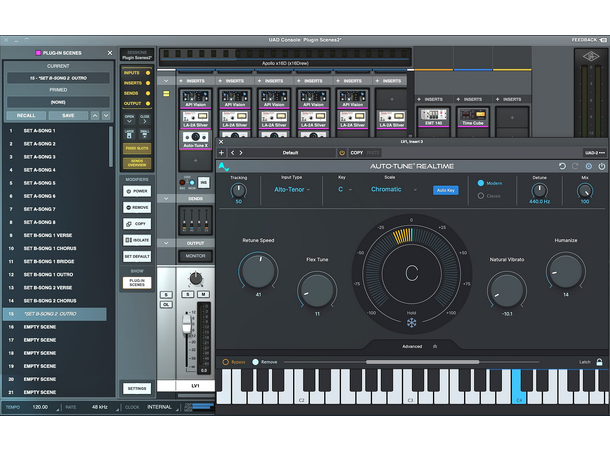This screenshot has width=610, height=450.
Task: Toggle SENDS visibility indicator
Action: (148, 93)
